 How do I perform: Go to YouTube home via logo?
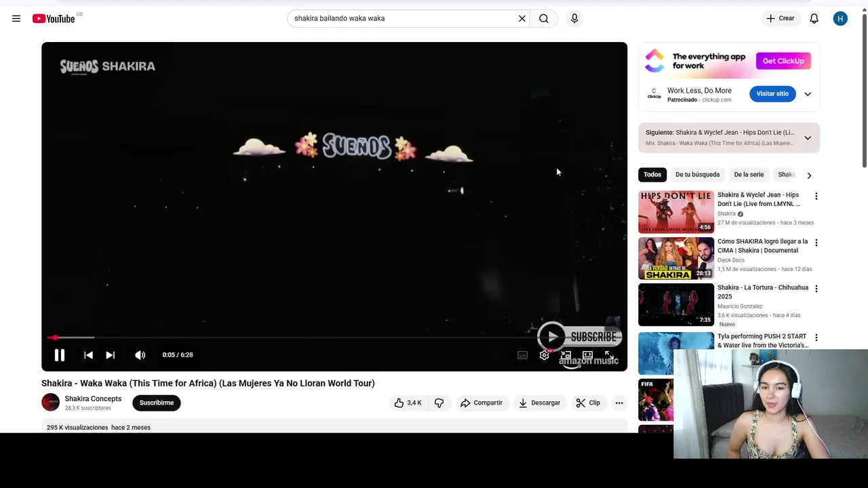coord(54,18)
